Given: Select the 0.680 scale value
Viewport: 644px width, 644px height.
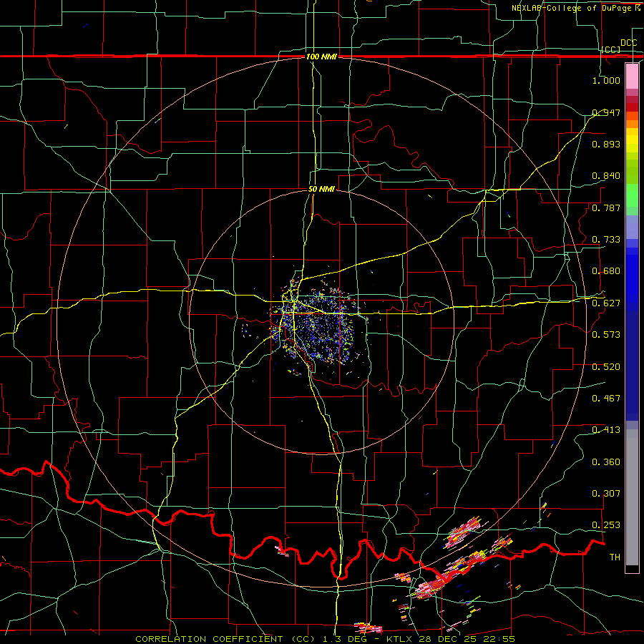Looking at the screenshot, I should 606,271.
